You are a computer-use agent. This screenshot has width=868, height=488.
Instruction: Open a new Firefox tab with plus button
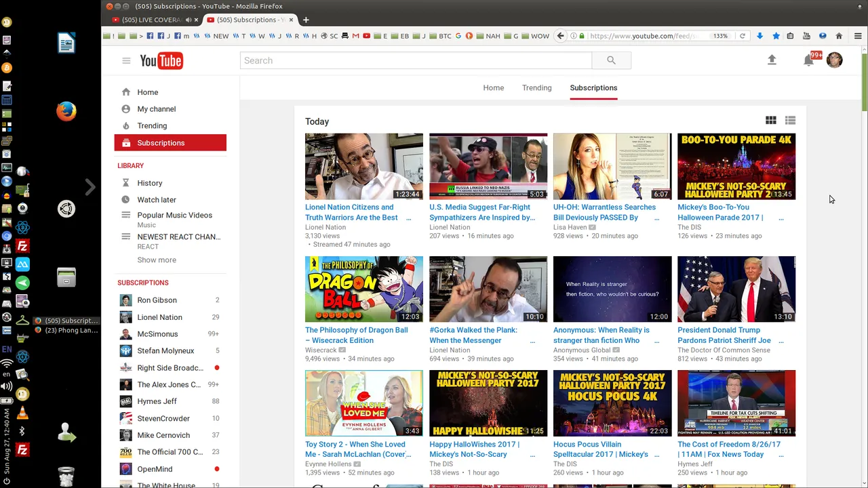[x=306, y=20]
